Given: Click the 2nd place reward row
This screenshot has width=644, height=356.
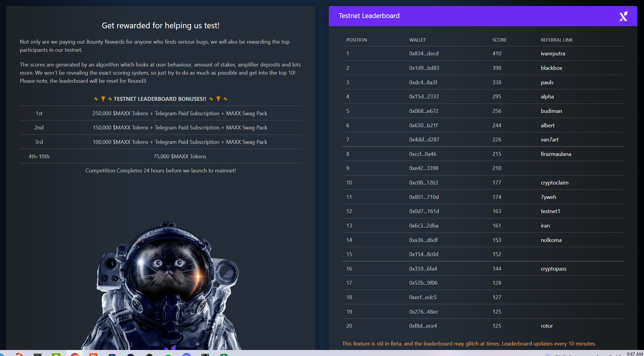Looking at the screenshot, I should point(161,128).
